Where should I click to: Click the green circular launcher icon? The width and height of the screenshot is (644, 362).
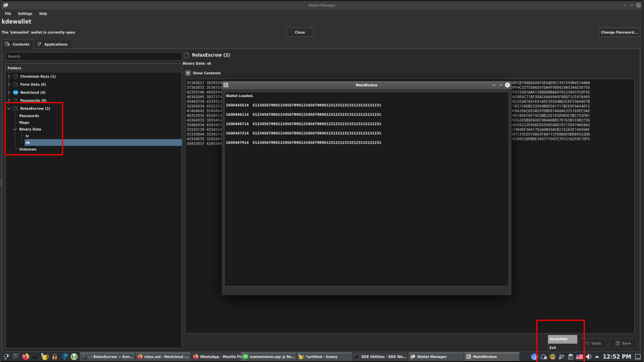pyautogui.click(x=74, y=357)
